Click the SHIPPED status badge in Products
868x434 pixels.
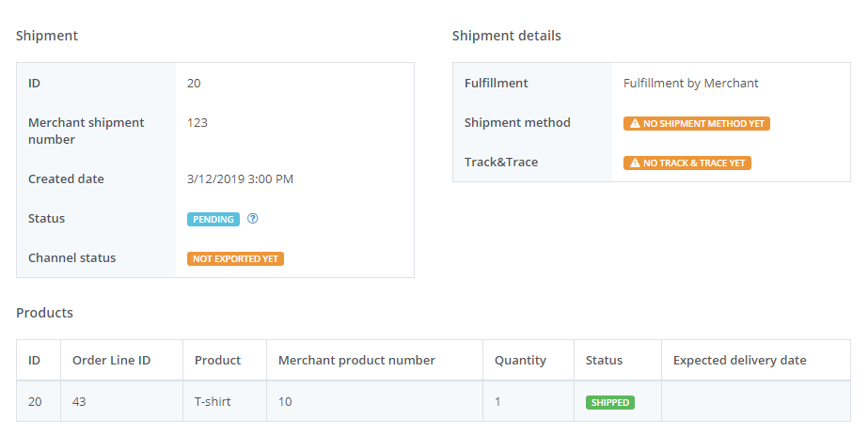click(609, 402)
